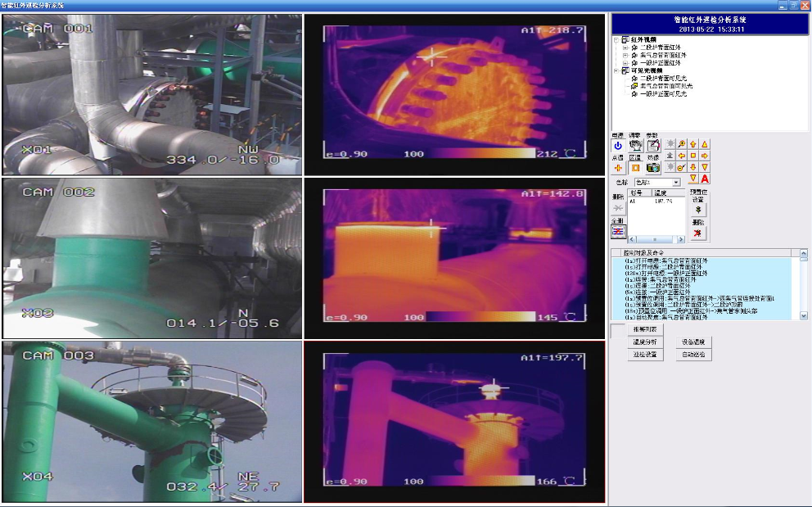Minimize the application window
Viewport: 812px width, 507px height.
click(x=783, y=5)
